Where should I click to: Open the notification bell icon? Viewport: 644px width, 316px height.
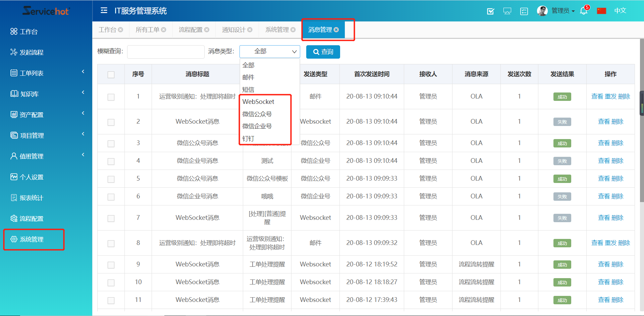pos(584,11)
